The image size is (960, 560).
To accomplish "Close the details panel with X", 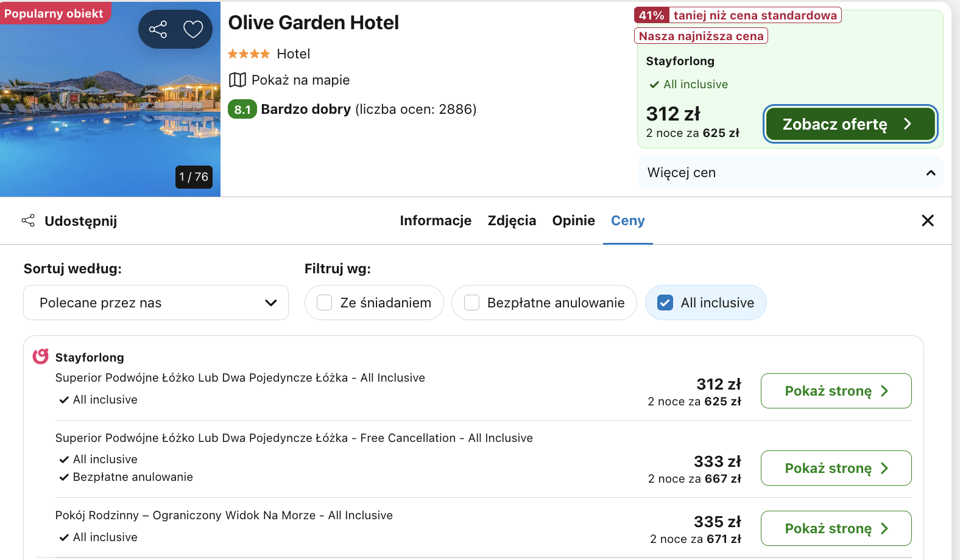I will [928, 220].
